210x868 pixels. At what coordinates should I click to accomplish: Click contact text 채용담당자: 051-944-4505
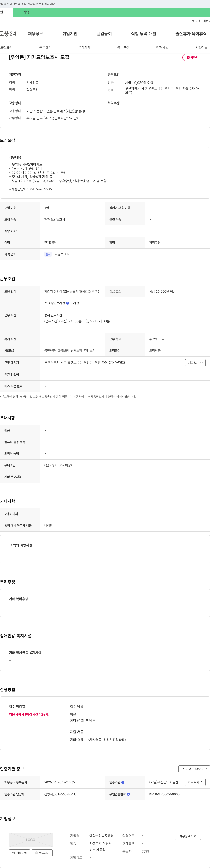[x=30, y=189]
